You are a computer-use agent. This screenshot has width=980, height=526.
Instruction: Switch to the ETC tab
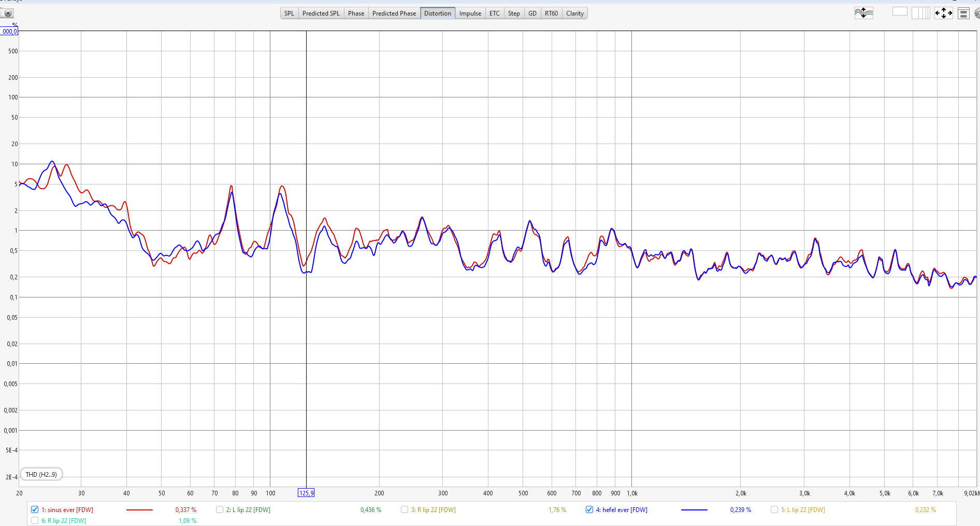coord(495,13)
